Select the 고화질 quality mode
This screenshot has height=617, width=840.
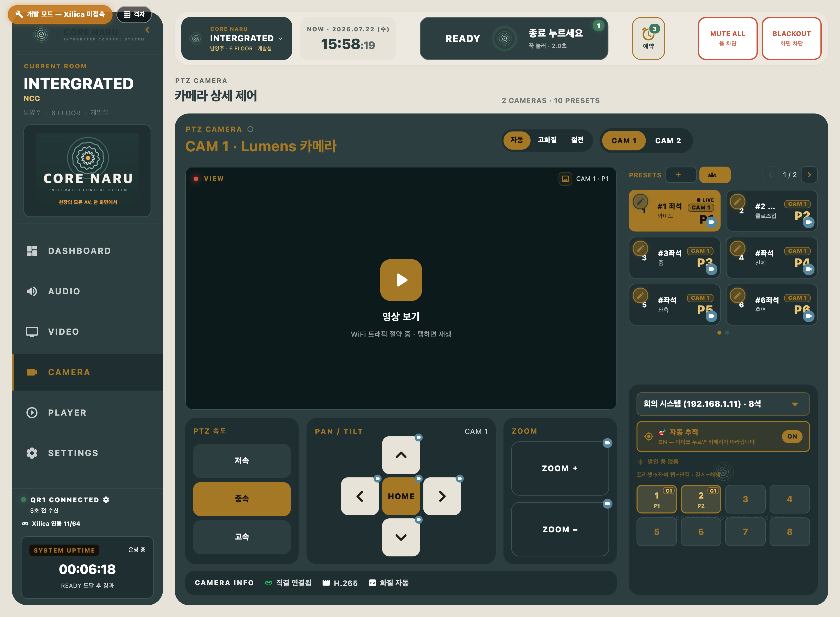tap(547, 140)
